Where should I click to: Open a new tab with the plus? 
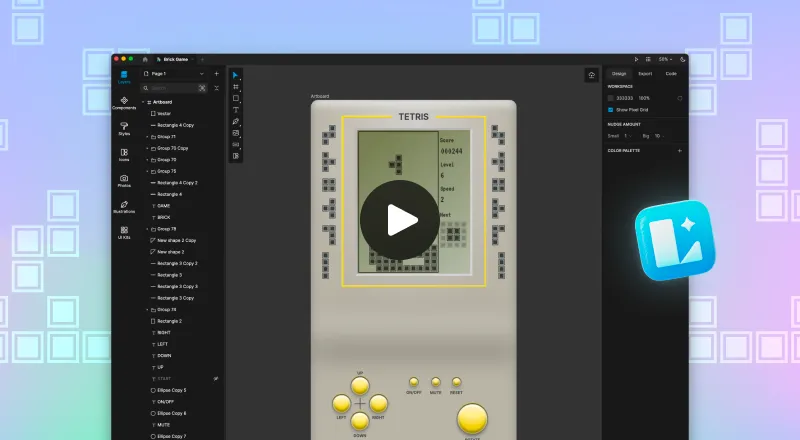(x=202, y=59)
